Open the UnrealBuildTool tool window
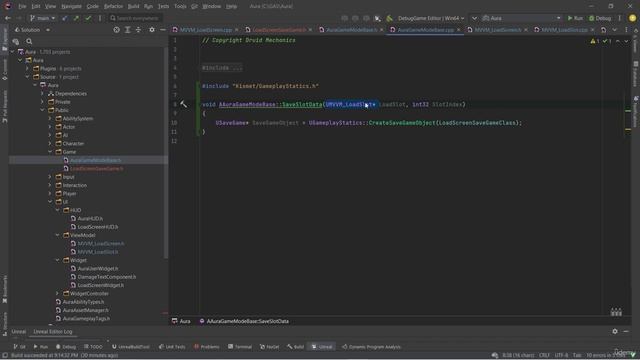640x360 pixels. [131, 347]
